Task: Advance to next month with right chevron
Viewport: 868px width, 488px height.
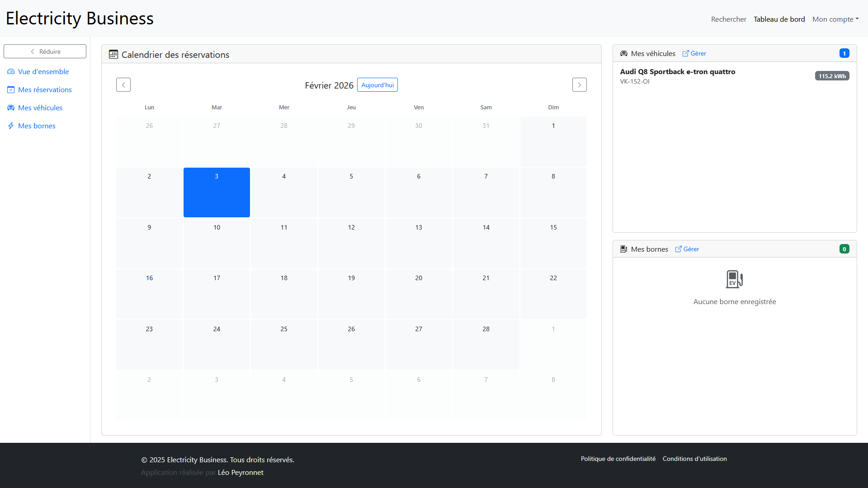Action: point(579,85)
